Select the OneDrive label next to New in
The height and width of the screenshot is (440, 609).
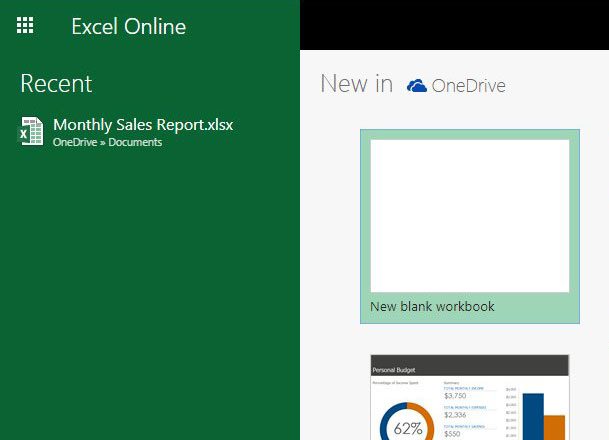click(x=468, y=86)
